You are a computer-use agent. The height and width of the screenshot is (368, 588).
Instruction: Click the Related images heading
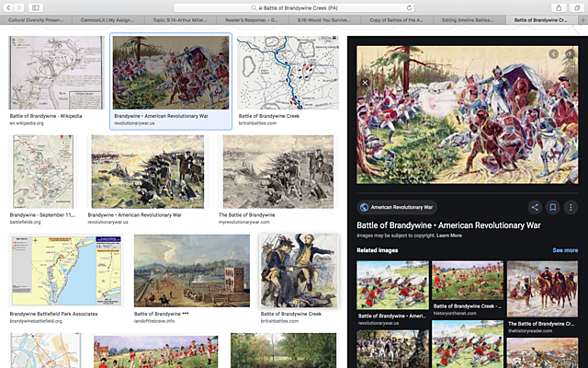point(378,250)
